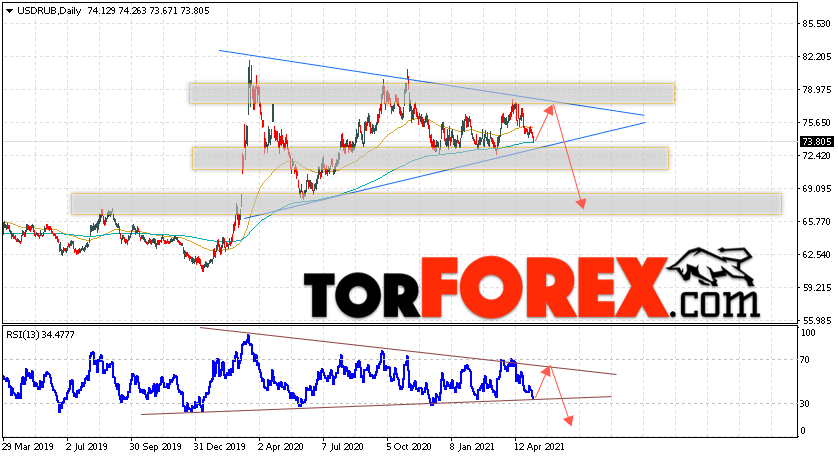Select the upper blue descending trendline
The image size is (838, 458).
(x=432, y=83)
